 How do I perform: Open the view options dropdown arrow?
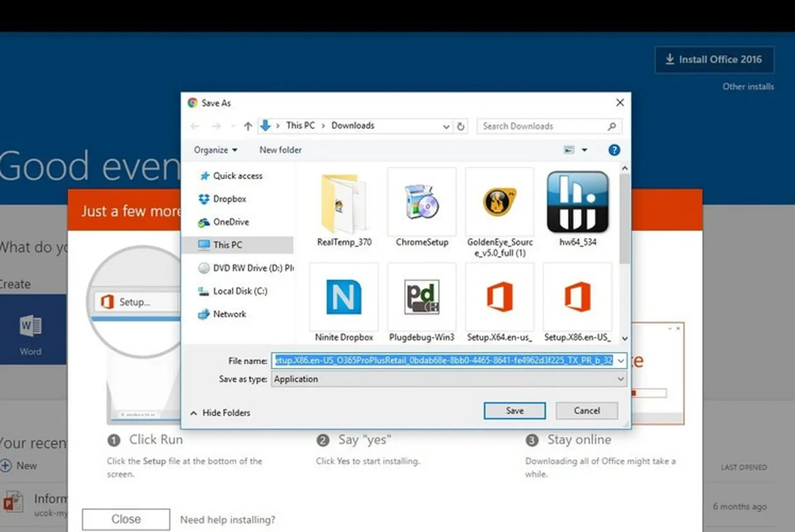[584, 150]
